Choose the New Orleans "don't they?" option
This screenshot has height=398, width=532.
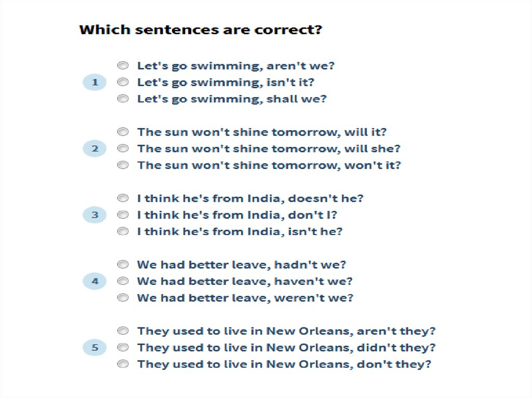[123, 364]
